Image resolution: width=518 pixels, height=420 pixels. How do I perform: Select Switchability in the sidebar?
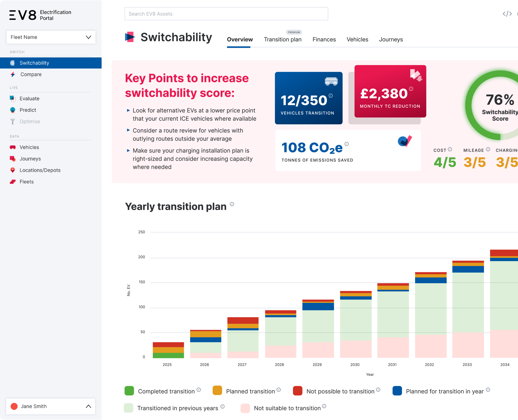[x=34, y=63]
